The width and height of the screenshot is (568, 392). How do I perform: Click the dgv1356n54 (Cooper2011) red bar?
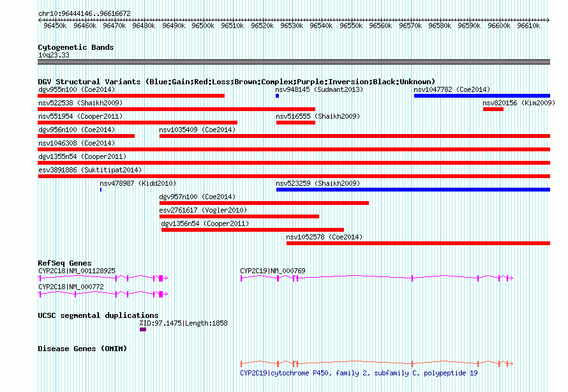(x=253, y=230)
